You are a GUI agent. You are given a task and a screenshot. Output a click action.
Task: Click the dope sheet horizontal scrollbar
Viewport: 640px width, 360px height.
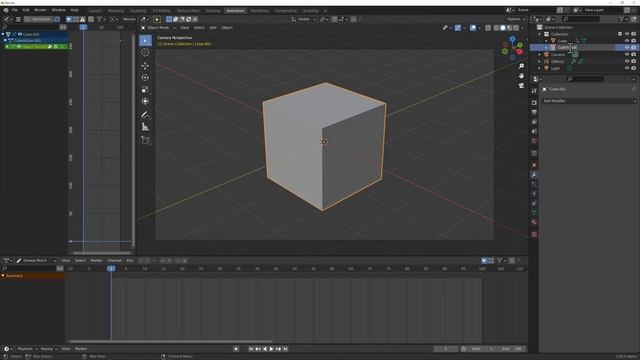point(170,342)
